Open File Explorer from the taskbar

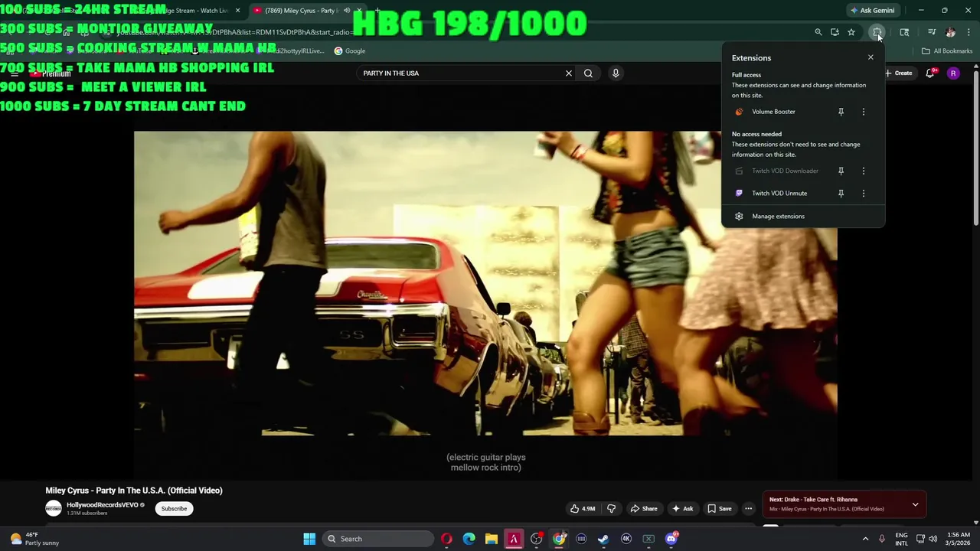(492, 539)
